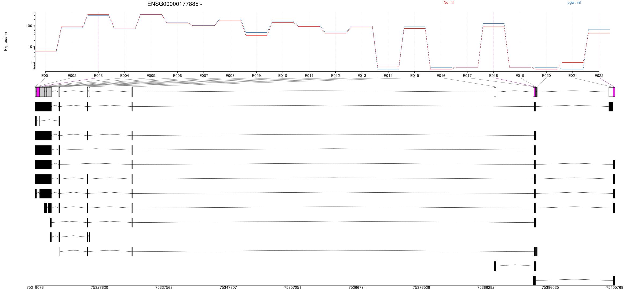The width and height of the screenshot is (644, 292).
Task: Click exon label E015
Action: pyautogui.click(x=415, y=76)
